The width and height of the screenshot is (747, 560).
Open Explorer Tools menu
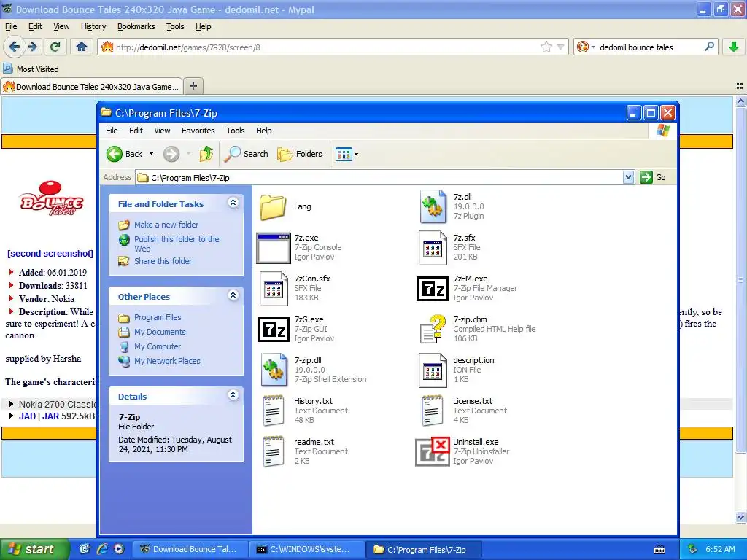pyautogui.click(x=236, y=131)
